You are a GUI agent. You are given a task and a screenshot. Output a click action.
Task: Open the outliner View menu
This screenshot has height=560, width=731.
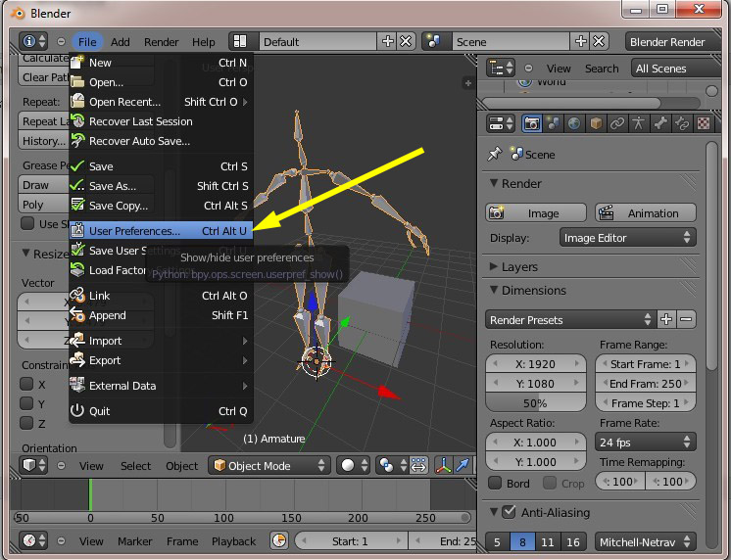(x=559, y=69)
